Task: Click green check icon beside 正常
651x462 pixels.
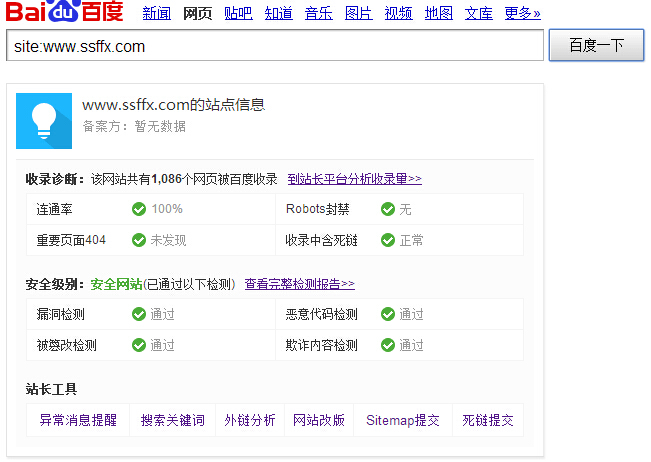Action: click(x=388, y=240)
